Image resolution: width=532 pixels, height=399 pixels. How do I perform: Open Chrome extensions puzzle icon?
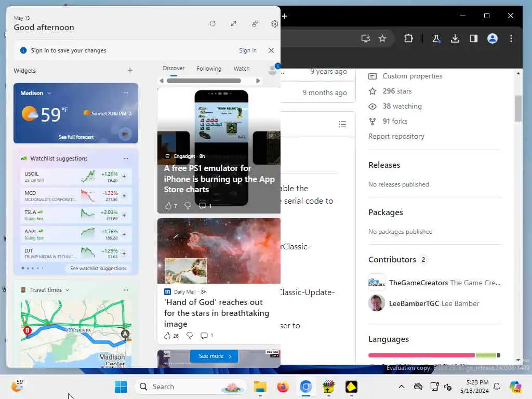pyautogui.click(x=408, y=38)
